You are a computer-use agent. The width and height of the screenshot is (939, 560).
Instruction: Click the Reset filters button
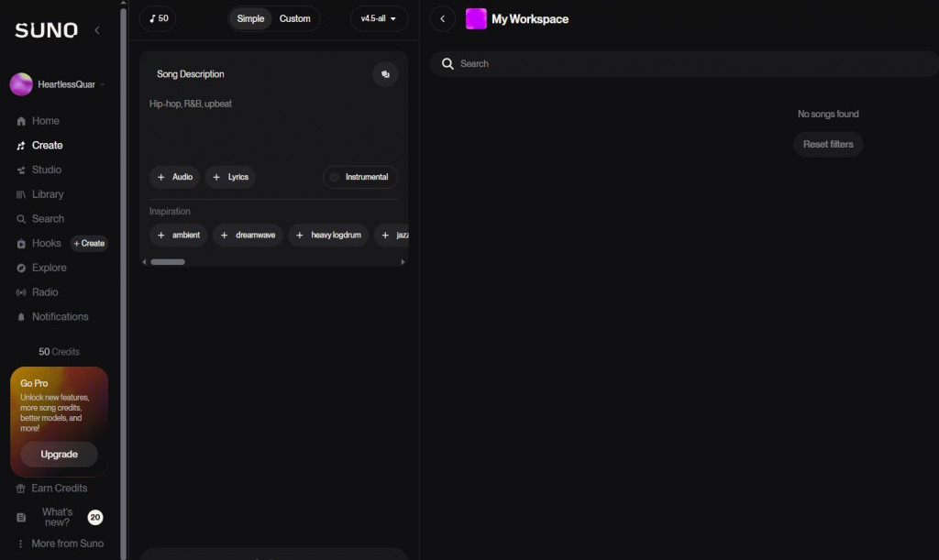(x=828, y=144)
